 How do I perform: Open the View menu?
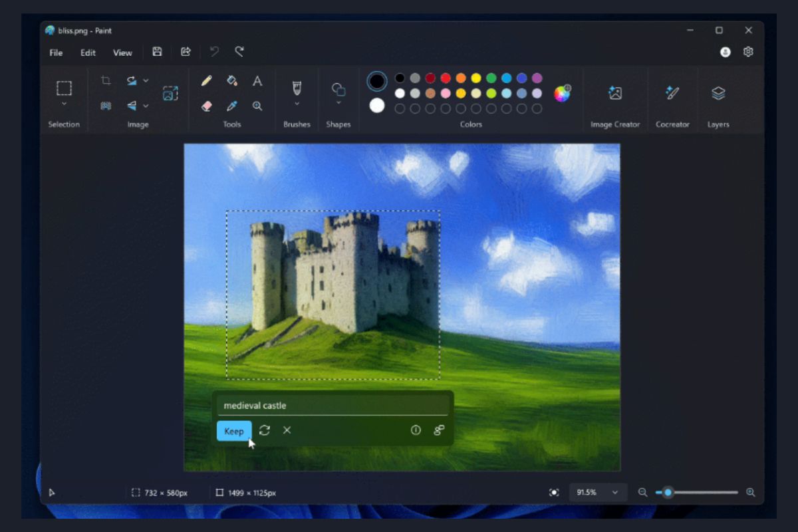tap(122, 53)
